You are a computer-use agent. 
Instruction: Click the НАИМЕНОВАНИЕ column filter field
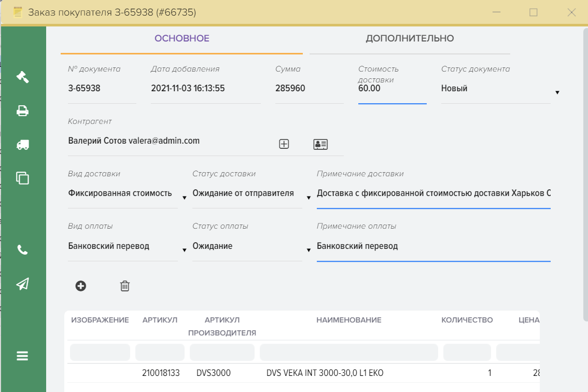click(x=348, y=352)
